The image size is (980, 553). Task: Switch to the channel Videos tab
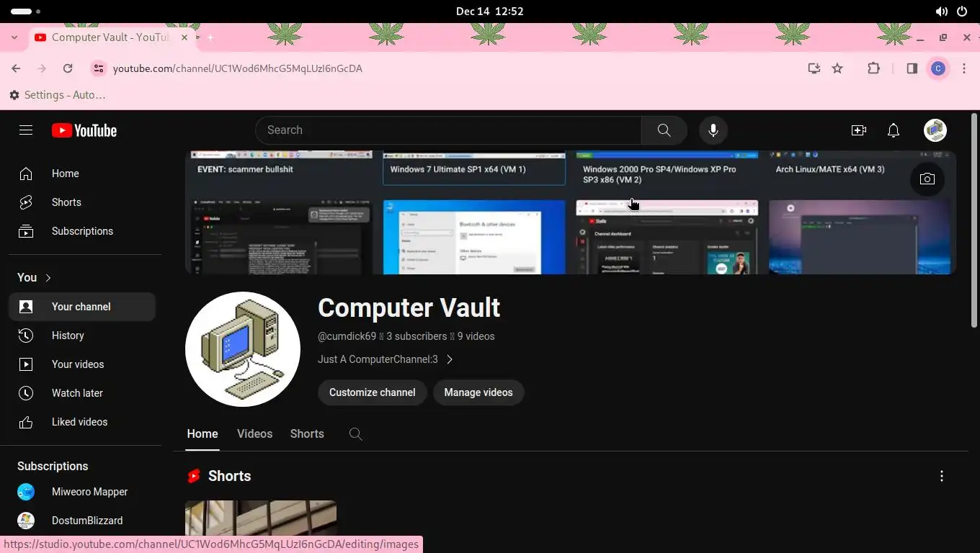pos(255,434)
